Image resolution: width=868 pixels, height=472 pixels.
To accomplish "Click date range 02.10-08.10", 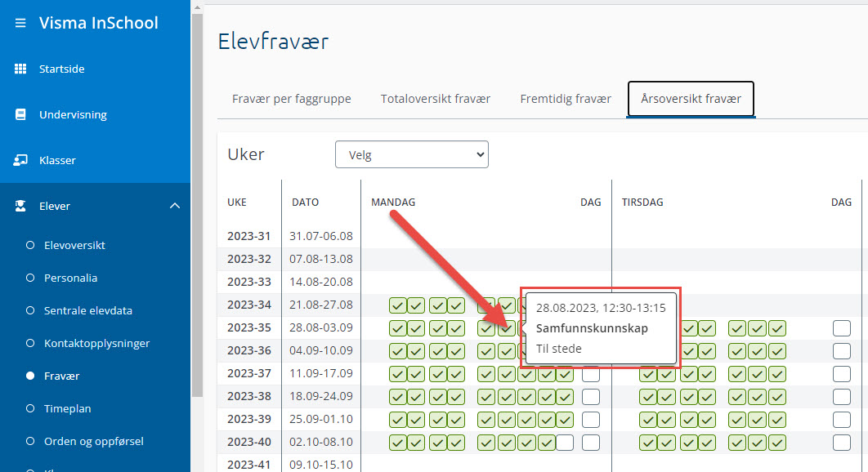I will point(321,442).
